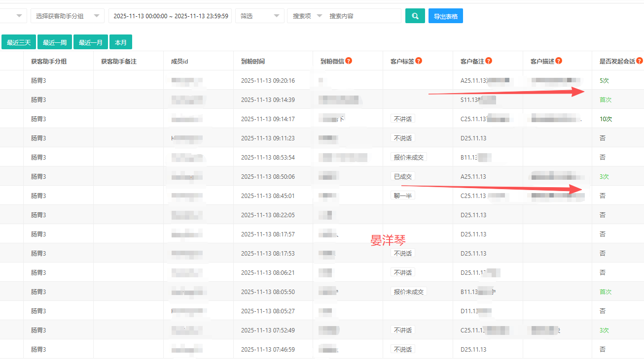Click the 已成交 customer tag
The width and height of the screenshot is (644, 362).
click(x=402, y=177)
